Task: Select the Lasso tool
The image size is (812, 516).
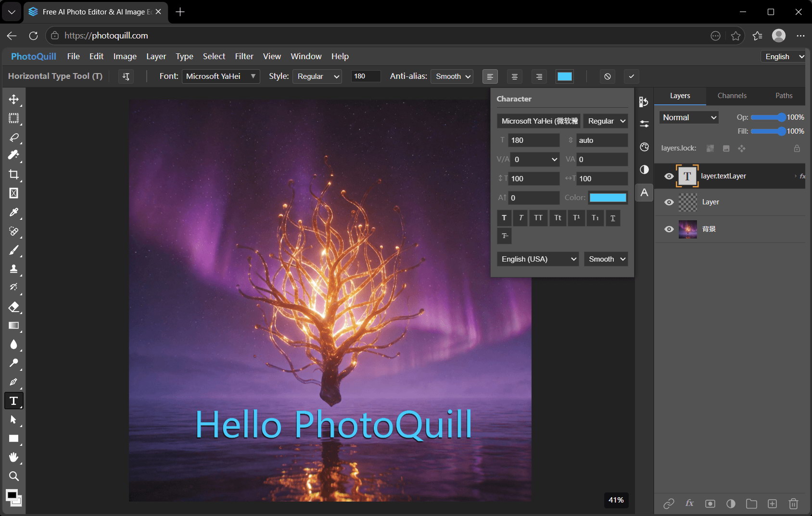Action: pos(13,137)
